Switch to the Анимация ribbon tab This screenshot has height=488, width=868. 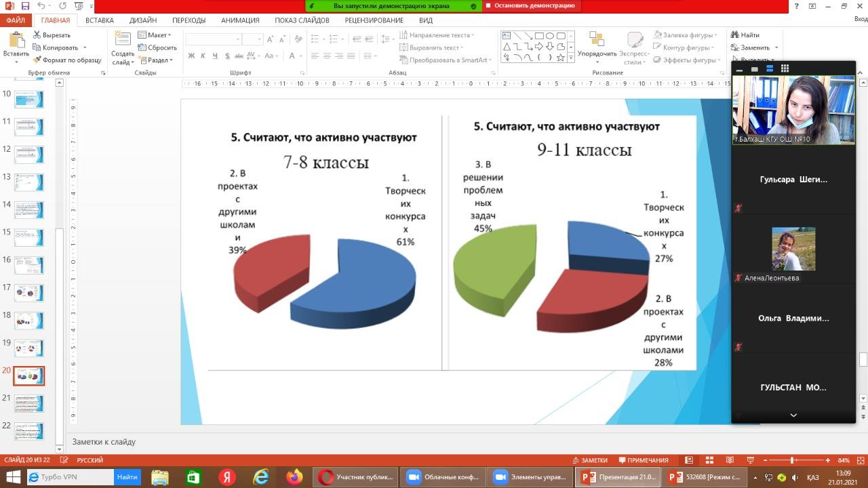[240, 20]
